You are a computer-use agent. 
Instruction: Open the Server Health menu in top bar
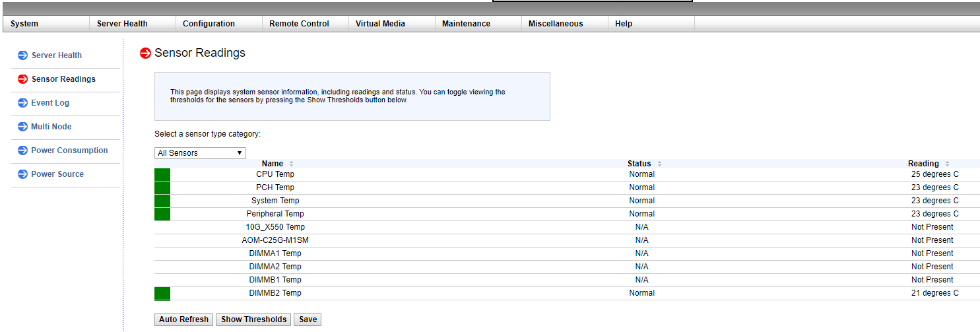[x=122, y=24]
